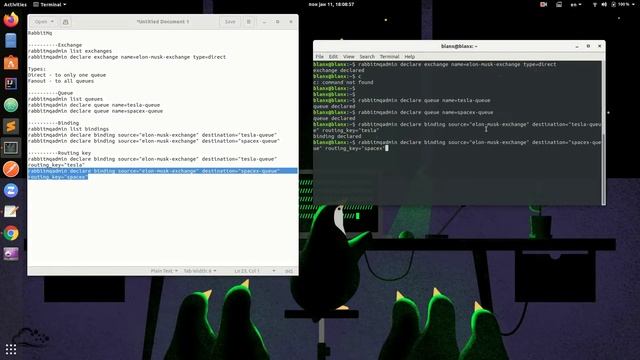640x360 pixels.
Task: Open the File menu in Terminal window
Action: tap(320, 57)
